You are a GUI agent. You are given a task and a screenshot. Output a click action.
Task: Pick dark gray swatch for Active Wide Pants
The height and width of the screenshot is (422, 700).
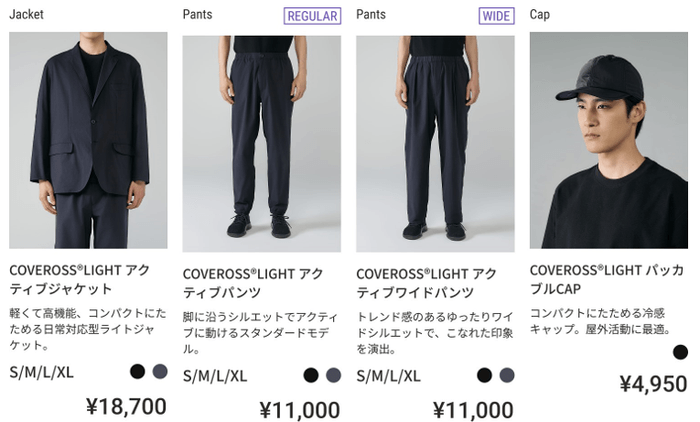coord(507,375)
